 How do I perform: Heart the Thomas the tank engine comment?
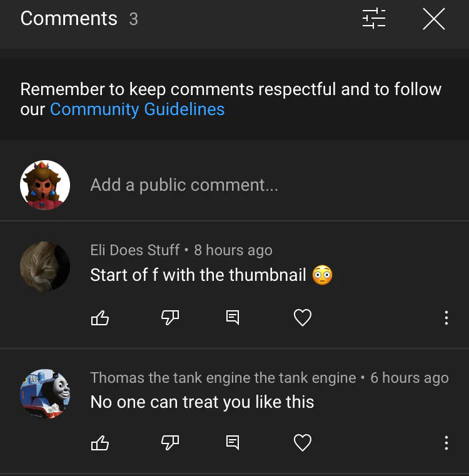click(x=303, y=443)
